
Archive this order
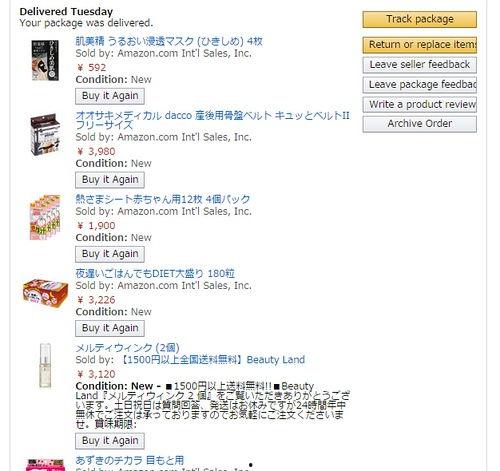pyautogui.click(x=420, y=124)
